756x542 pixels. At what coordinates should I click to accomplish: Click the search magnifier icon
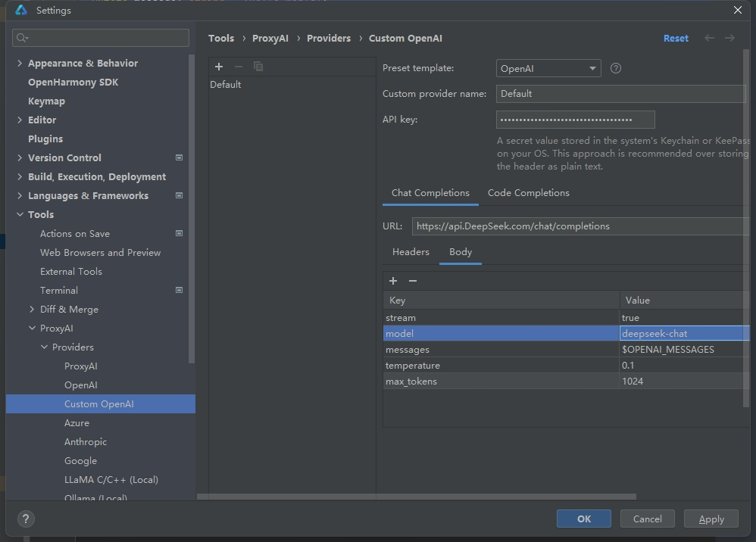click(22, 38)
